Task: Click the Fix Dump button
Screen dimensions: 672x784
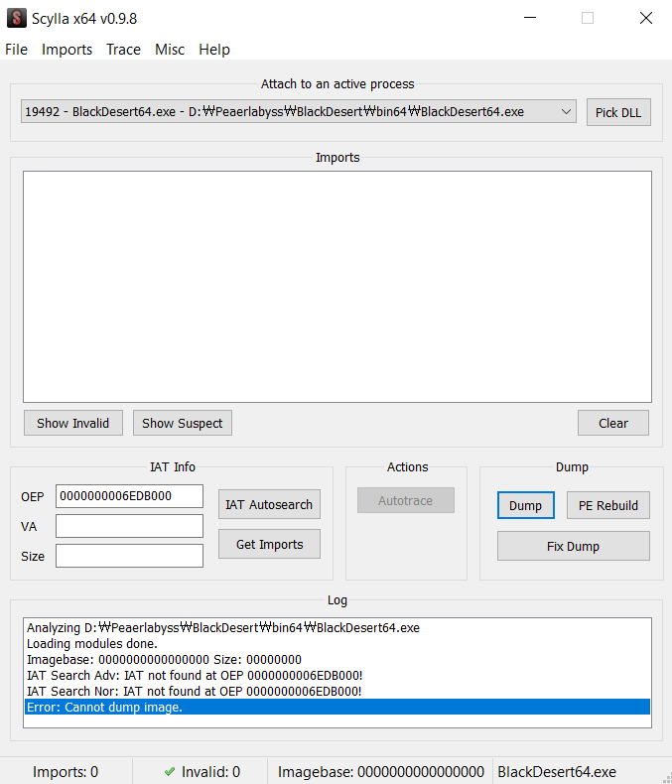Action: click(x=573, y=546)
